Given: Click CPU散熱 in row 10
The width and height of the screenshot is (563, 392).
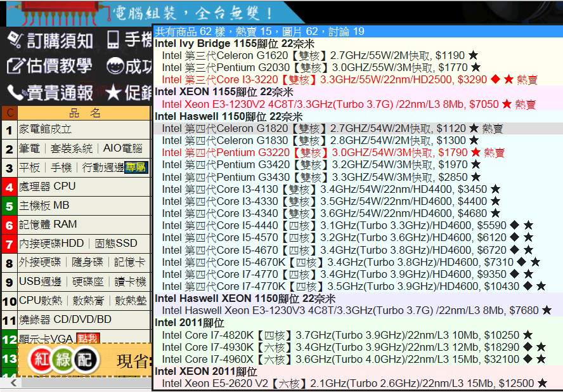Looking at the screenshot, I should coord(41,301).
